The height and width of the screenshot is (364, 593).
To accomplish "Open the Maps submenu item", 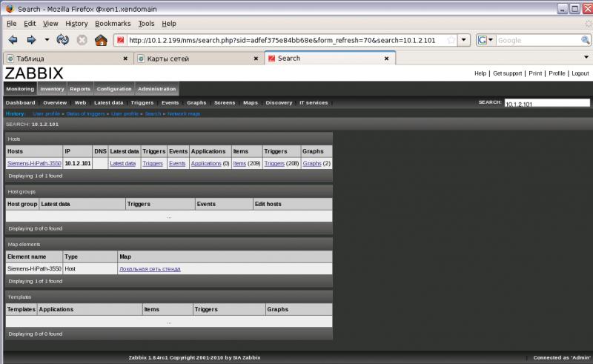I will pos(251,103).
